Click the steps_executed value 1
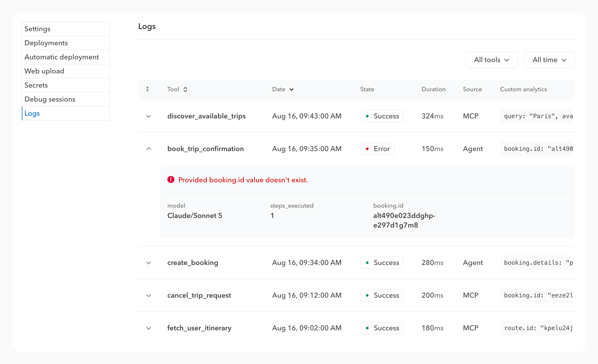598x364 pixels. (x=272, y=216)
